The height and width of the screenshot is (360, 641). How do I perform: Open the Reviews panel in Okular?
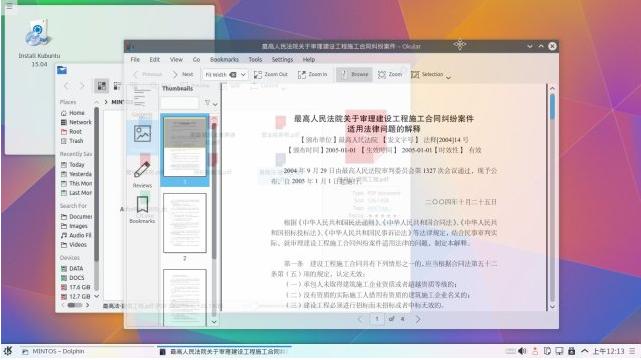point(142,175)
